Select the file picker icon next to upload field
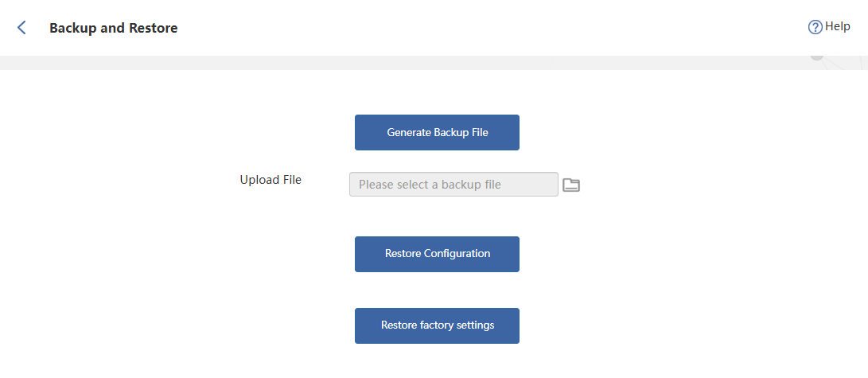The height and width of the screenshot is (378, 868). pos(571,185)
